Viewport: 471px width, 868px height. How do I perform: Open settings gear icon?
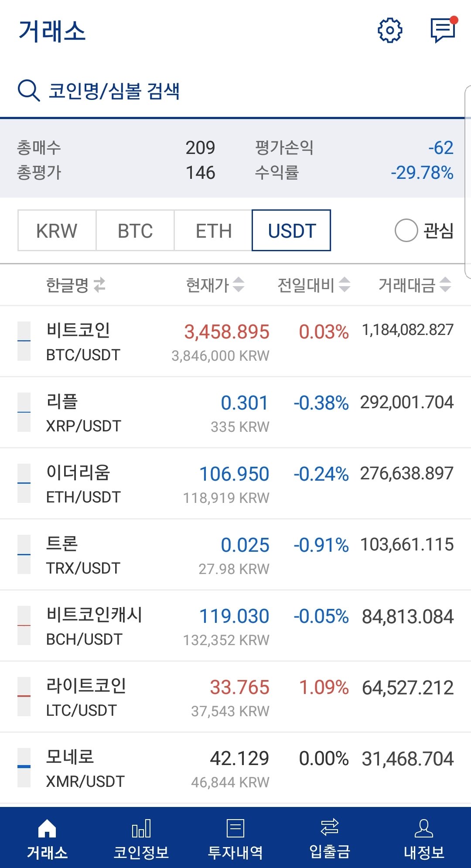click(x=389, y=31)
